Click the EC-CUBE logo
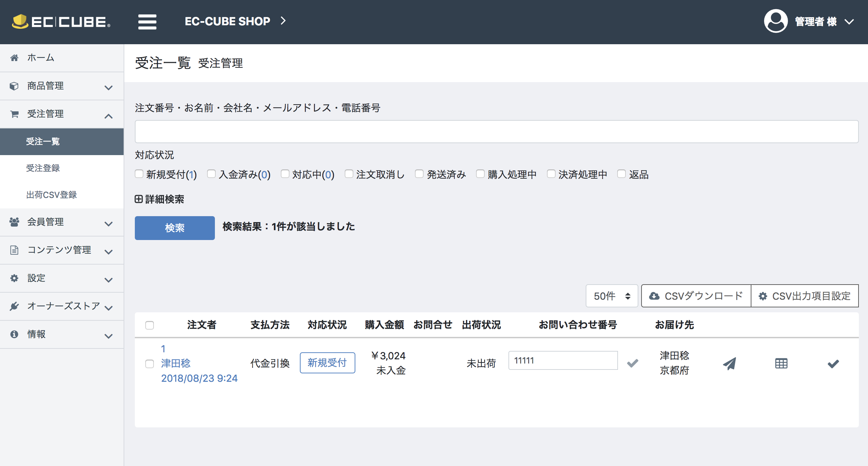This screenshot has height=466, width=868. 60,21
